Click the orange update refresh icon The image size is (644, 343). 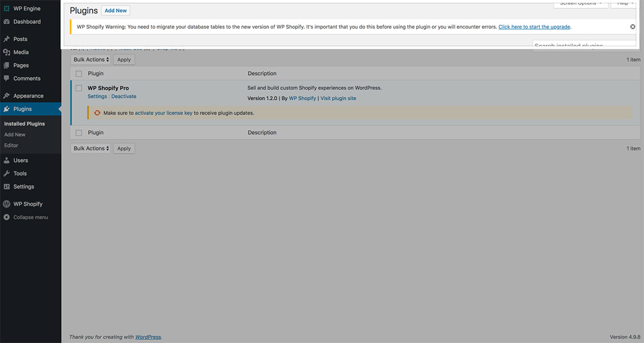point(98,113)
